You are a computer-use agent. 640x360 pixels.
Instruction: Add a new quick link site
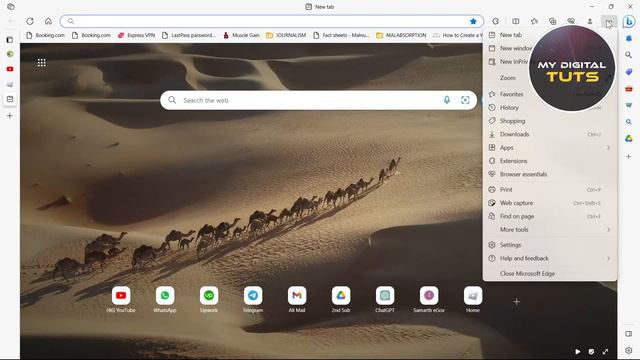516,302
